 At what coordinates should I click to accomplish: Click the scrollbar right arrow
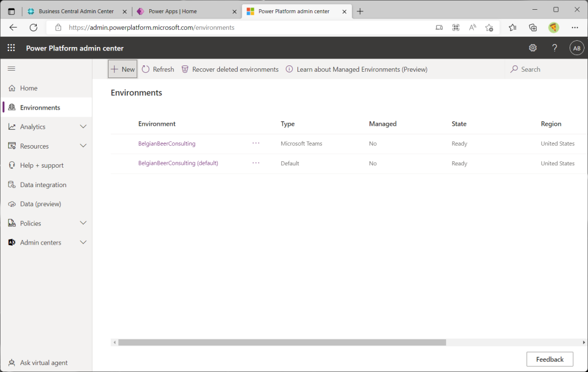pos(584,342)
